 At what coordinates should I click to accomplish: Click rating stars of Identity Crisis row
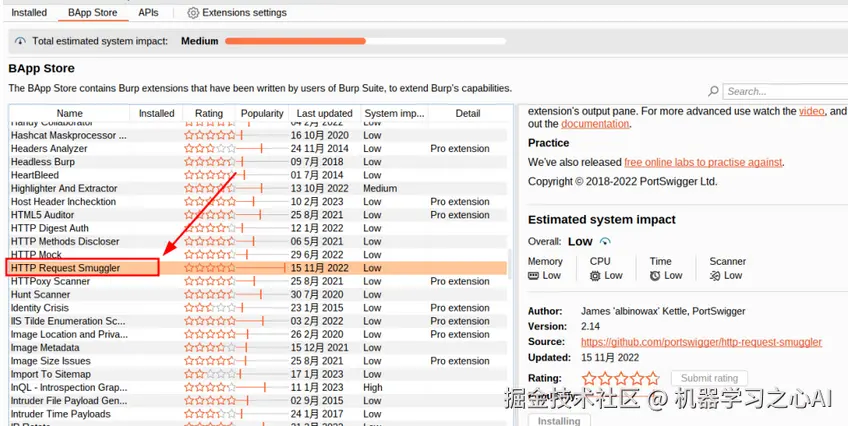pos(210,308)
